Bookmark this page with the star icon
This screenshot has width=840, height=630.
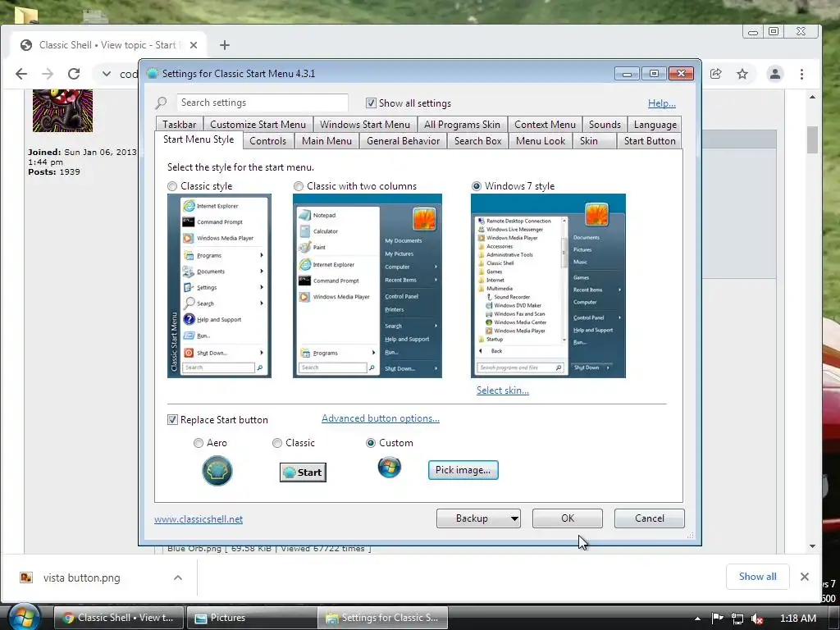tap(742, 74)
